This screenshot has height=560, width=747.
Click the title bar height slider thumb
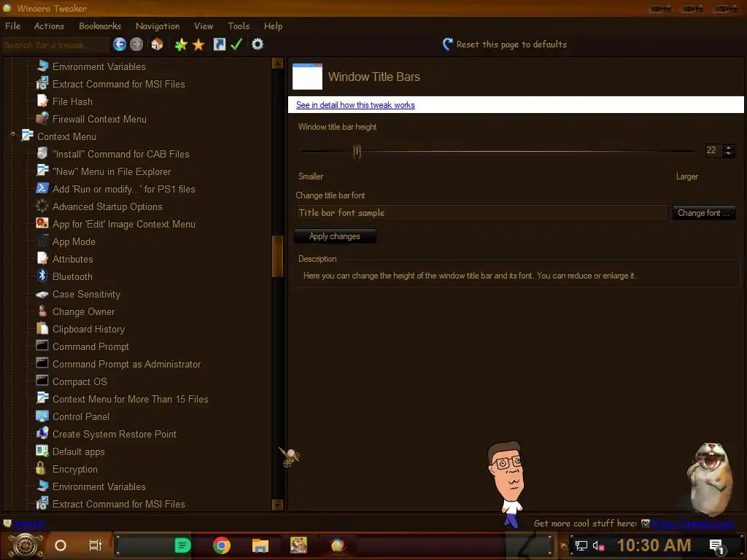tap(357, 152)
